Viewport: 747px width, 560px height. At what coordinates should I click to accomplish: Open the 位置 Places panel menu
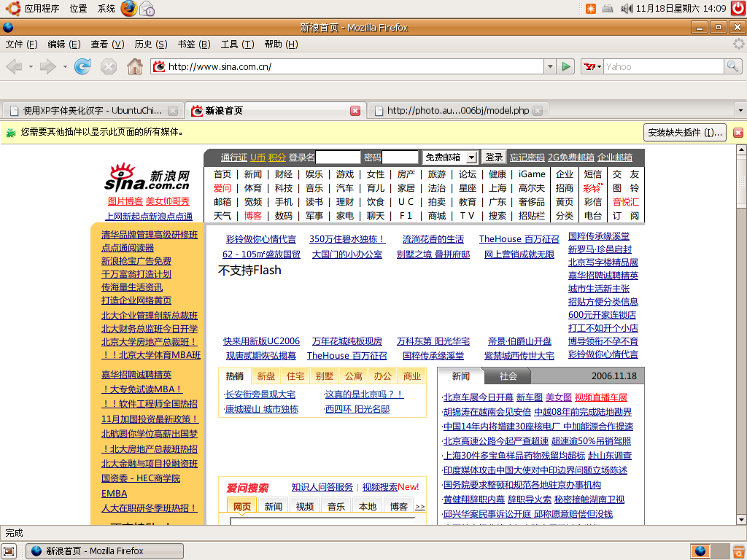pos(78,8)
